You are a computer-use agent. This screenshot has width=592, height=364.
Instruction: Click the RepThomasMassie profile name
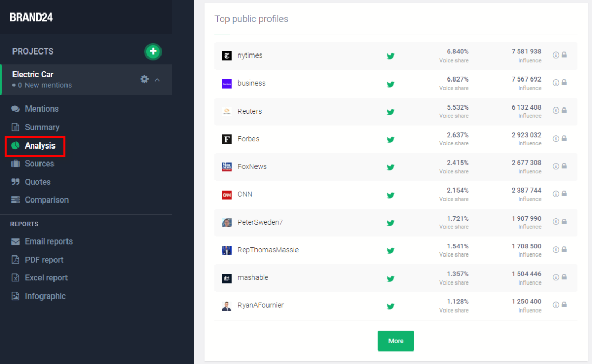tap(268, 250)
